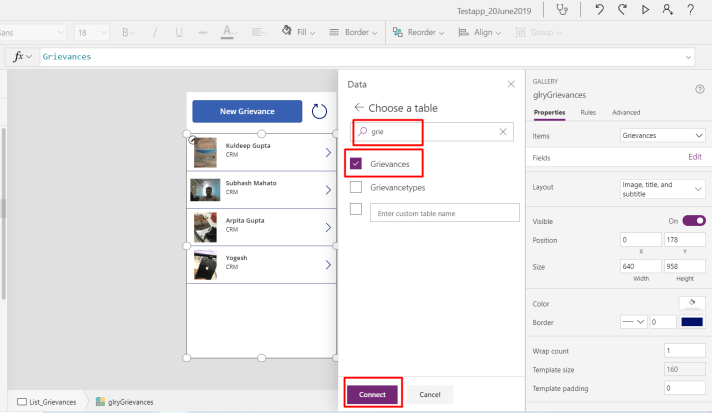Viewport: 712px width, 413px height.
Task: Go back using Choose a table arrow
Action: pyautogui.click(x=358, y=108)
